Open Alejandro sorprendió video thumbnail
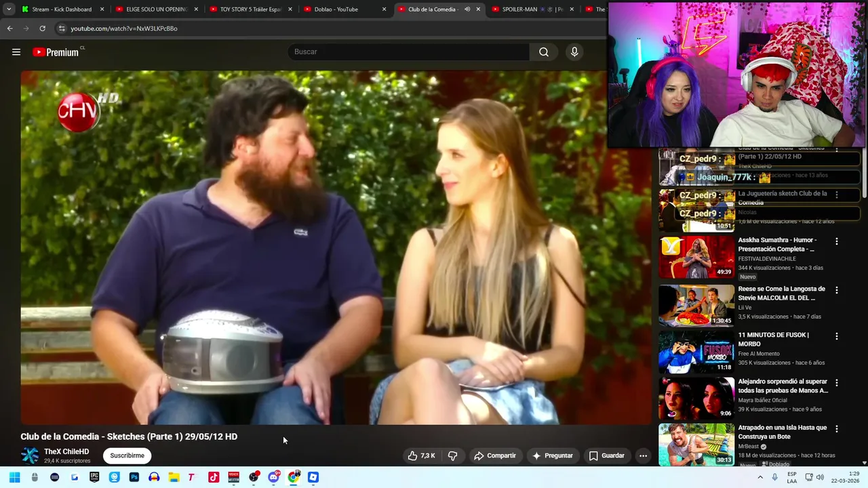 (696, 399)
